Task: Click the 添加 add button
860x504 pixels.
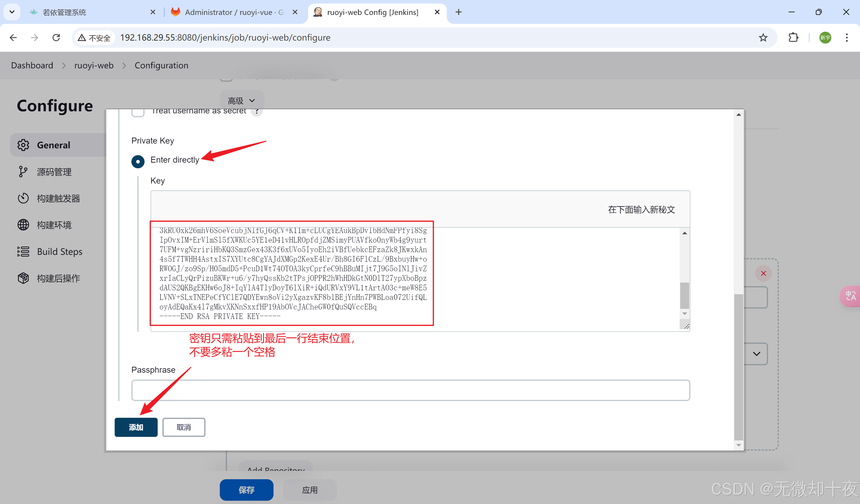Action: tap(136, 427)
